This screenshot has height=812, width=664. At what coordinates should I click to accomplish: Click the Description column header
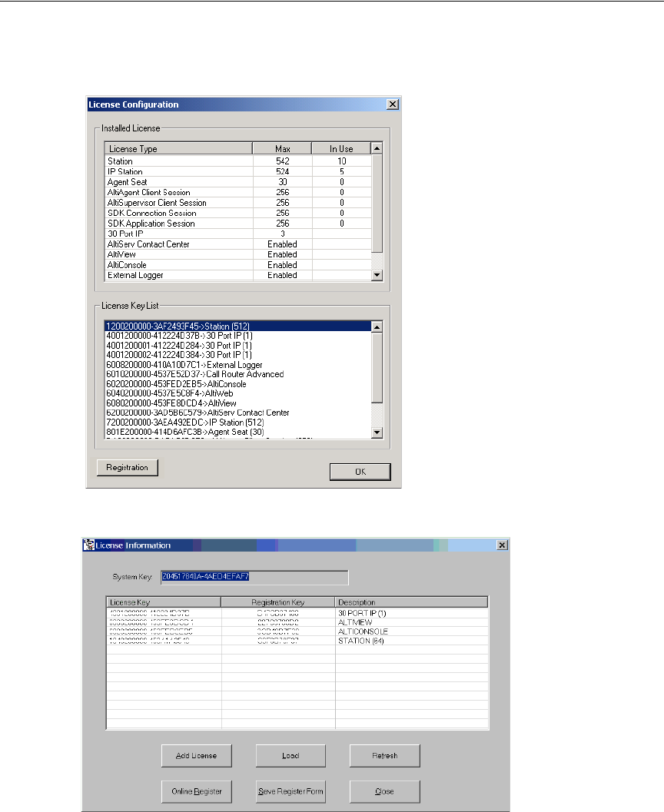[x=411, y=602]
